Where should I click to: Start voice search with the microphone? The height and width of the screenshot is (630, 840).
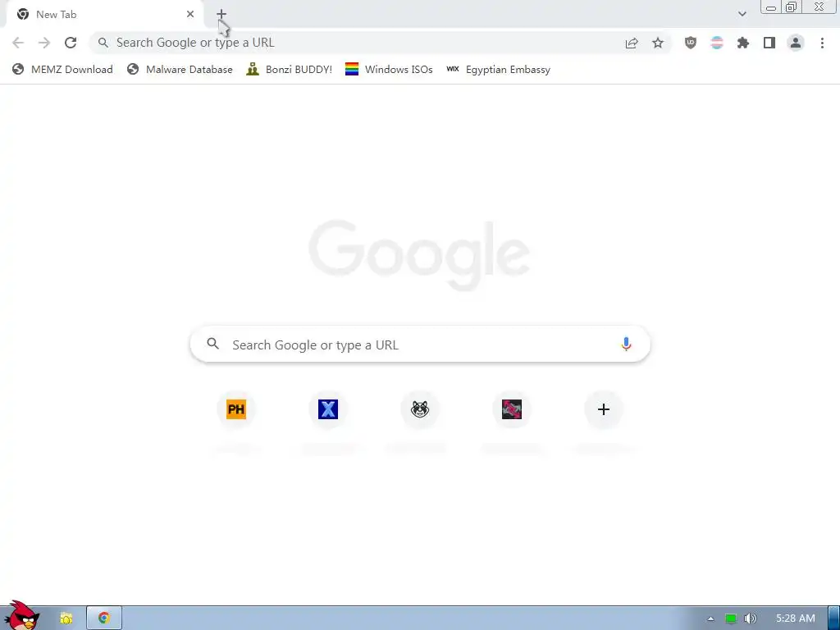626,344
